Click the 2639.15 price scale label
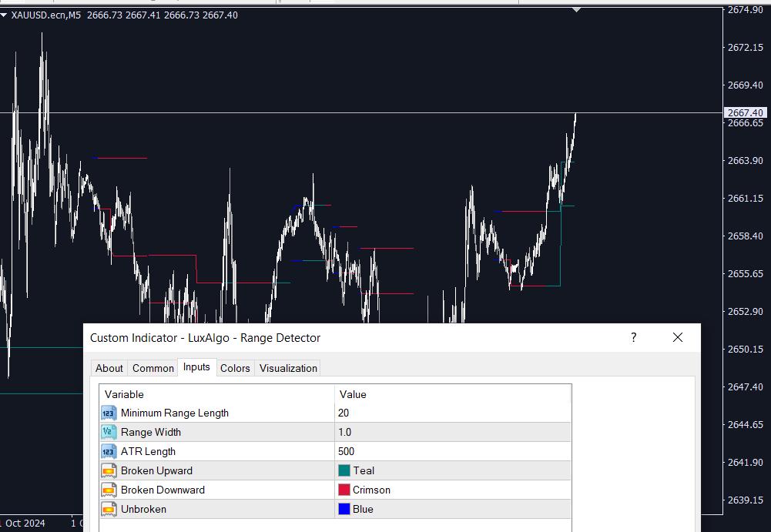 tap(746, 500)
